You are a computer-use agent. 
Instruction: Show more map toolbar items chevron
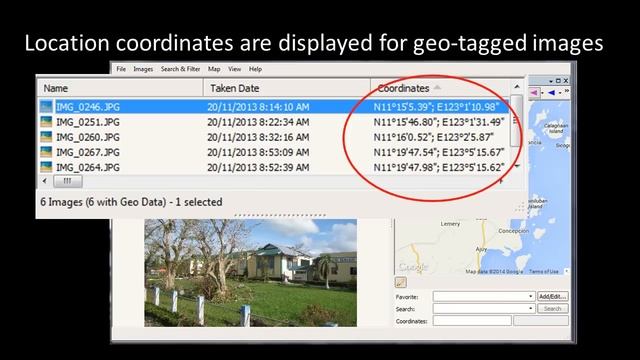(x=567, y=91)
